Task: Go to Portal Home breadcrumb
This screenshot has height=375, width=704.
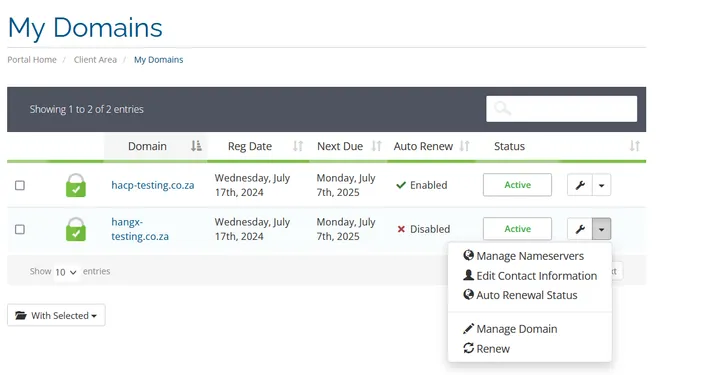Action: tap(32, 60)
